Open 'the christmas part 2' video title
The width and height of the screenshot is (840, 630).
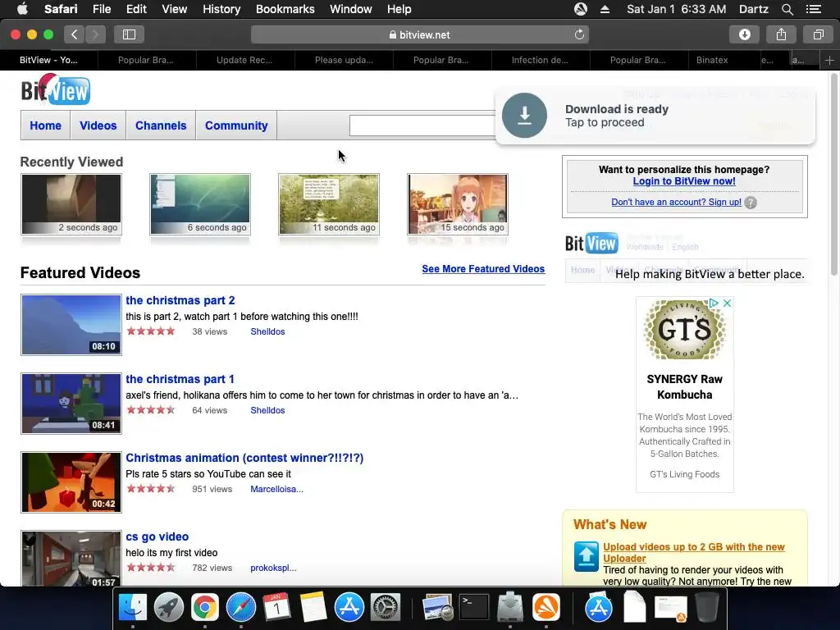point(180,300)
